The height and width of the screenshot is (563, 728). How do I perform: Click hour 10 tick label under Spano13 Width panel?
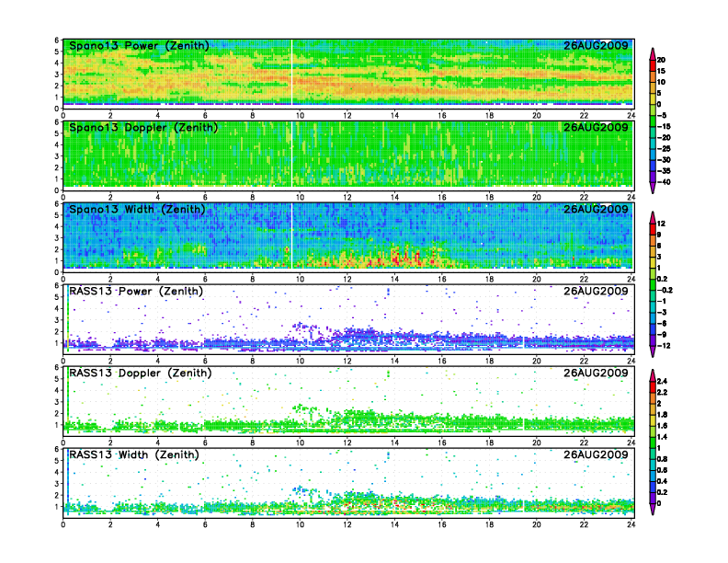pos(300,279)
